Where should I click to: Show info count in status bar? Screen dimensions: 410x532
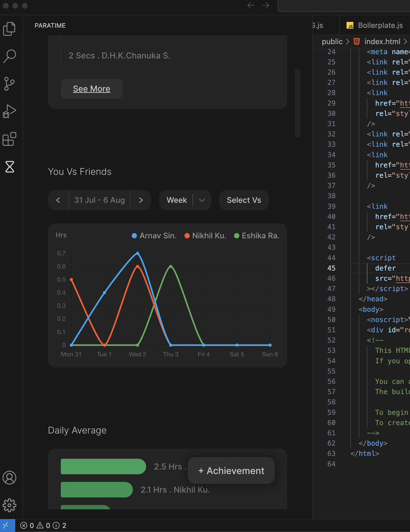pyautogui.click(x=60, y=525)
